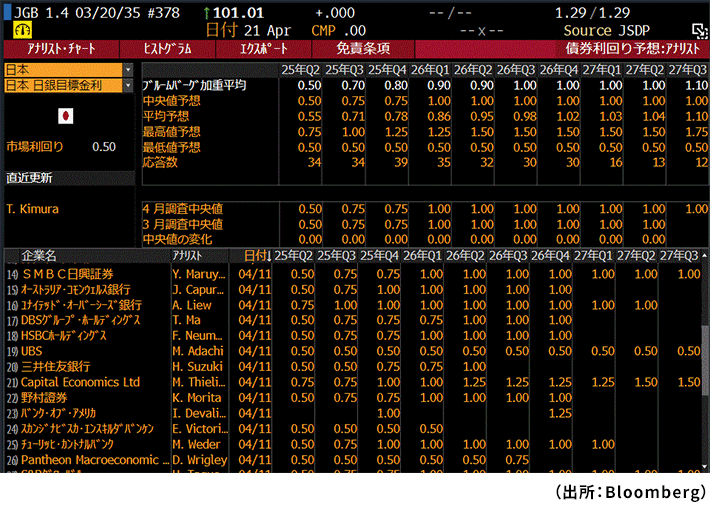Viewport: 710px width, 514px height.
Task: Click 39 respondents for 25年Q4
Action: tap(401, 162)
